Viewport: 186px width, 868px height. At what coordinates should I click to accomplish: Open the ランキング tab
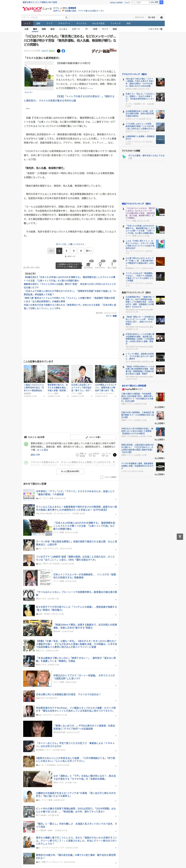[x=115, y=24]
